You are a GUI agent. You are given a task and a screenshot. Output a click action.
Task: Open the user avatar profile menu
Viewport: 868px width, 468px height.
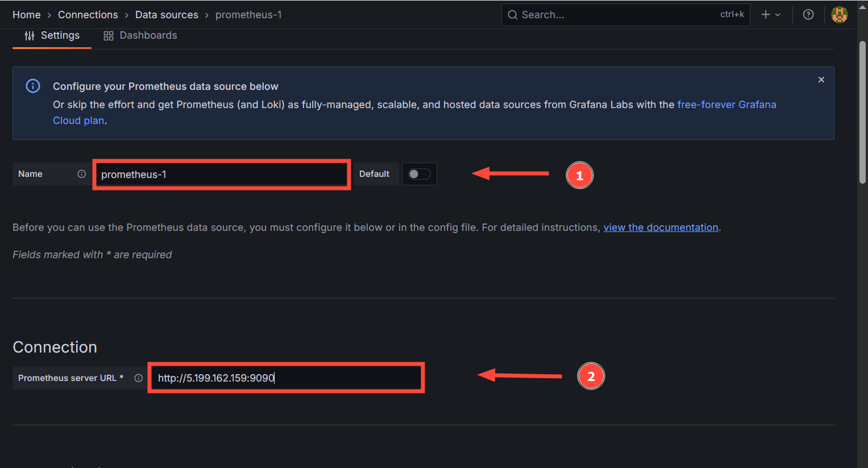pyautogui.click(x=839, y=15)
